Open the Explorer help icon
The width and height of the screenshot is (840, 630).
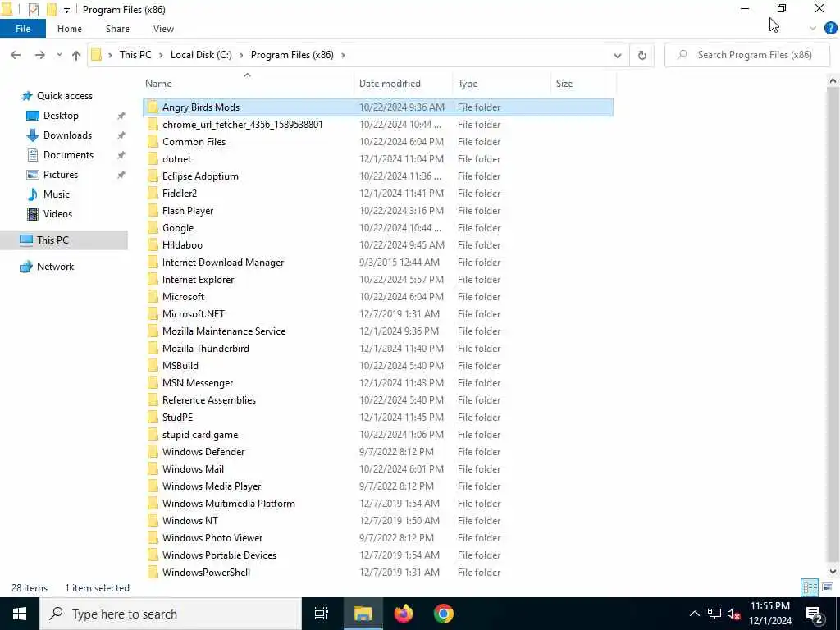(x=830, y=29)
